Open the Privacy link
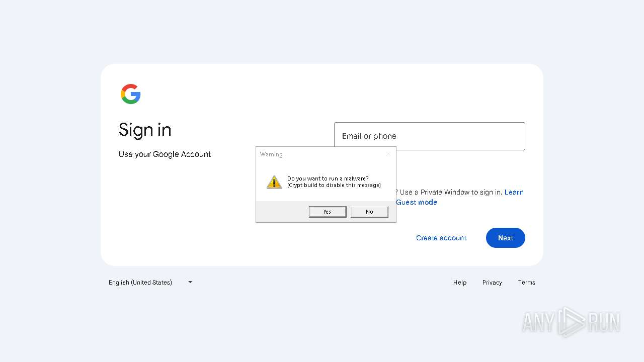The height and width of the screenshot is (362, 644). [x=492, y=283]
